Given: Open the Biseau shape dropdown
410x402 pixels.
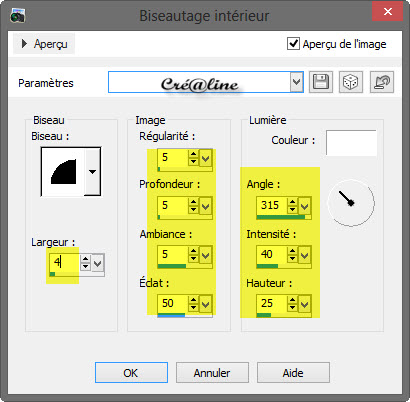Looking at the screenshot, I should pos(92,172).
